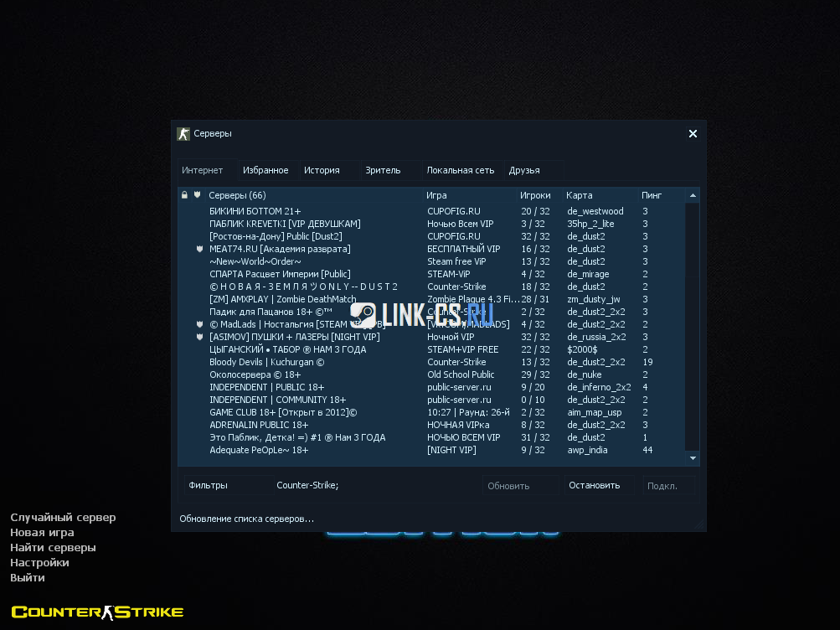Click the shield icon in the column header
The height and width of the screenshot is (630, 840).
click(x=198, y=195)
